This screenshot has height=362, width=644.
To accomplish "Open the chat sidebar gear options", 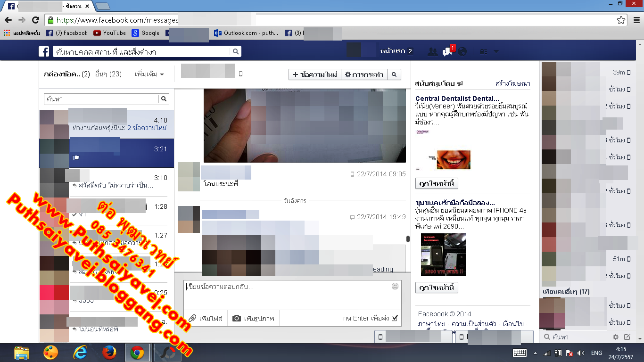I will pyautogui.click(x=616, y=337).
